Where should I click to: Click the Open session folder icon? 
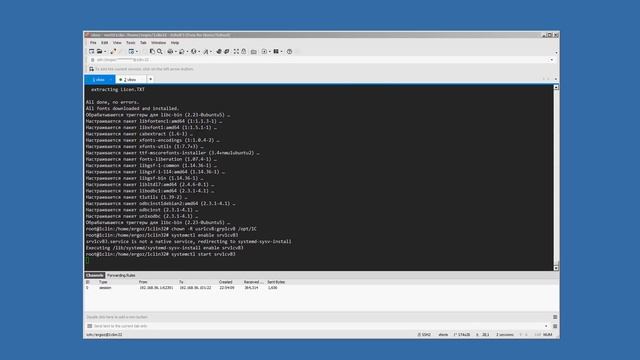point(99,51)
